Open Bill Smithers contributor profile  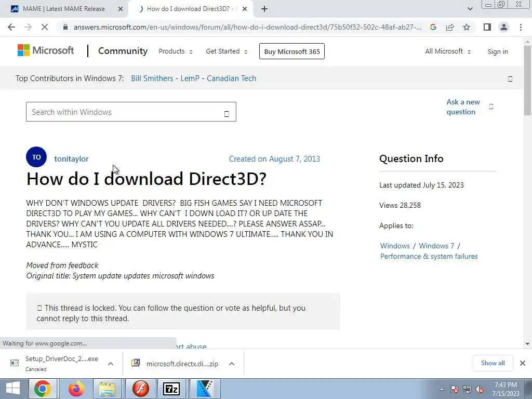[152, 78]
